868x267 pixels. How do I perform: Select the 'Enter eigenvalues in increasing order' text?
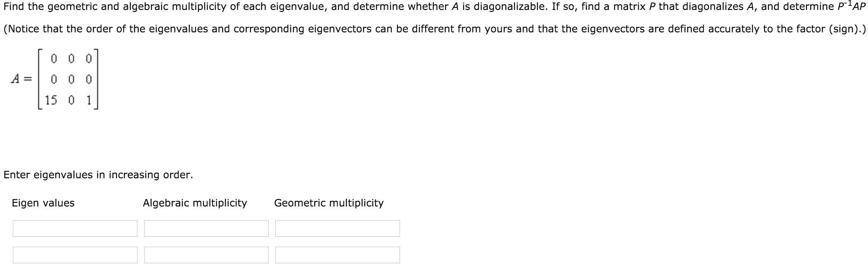click(x=98, y=175)
